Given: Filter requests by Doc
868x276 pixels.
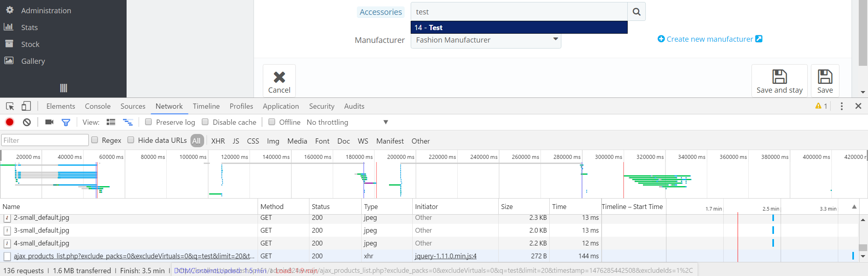Looking at the screenshot, I should coord(344,141).
